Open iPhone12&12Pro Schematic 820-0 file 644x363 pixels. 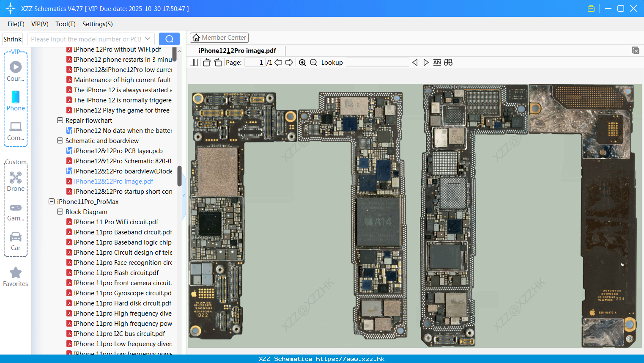[122, 161]
